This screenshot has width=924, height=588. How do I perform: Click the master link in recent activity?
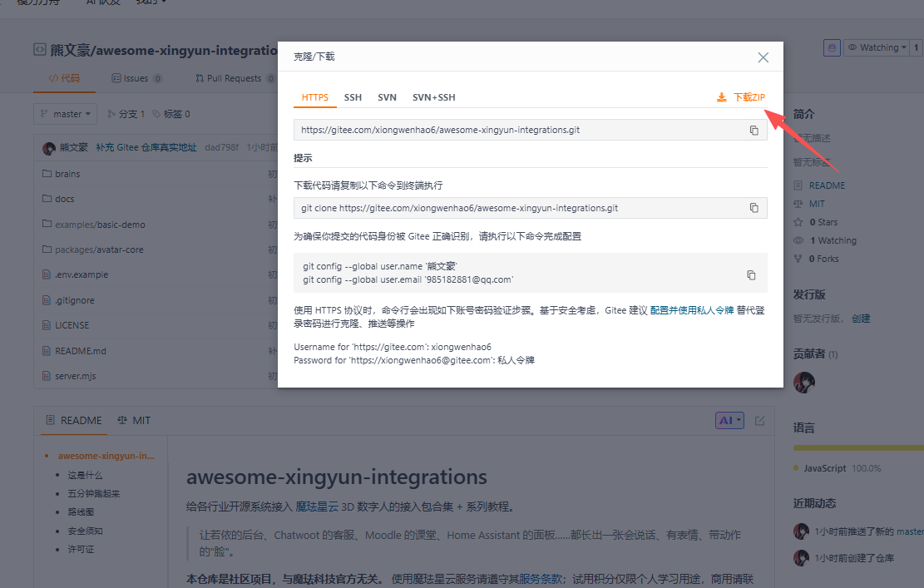click(910, 531)
